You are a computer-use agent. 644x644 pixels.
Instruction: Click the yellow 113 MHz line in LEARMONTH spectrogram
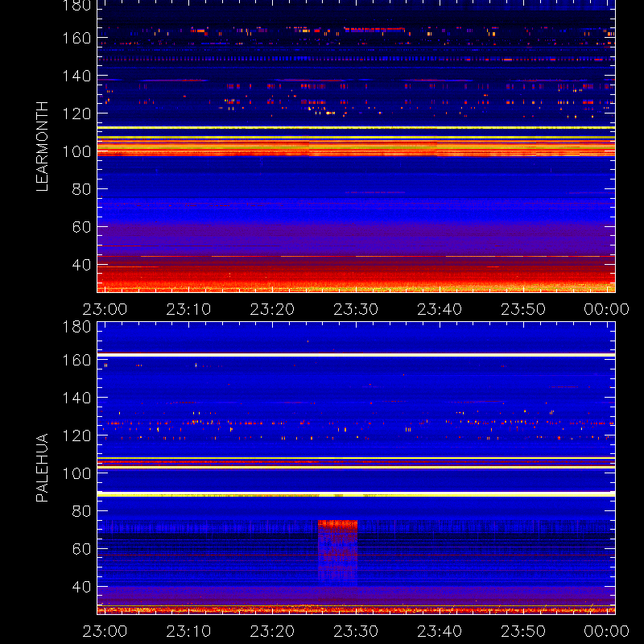(x=356, y=128)
